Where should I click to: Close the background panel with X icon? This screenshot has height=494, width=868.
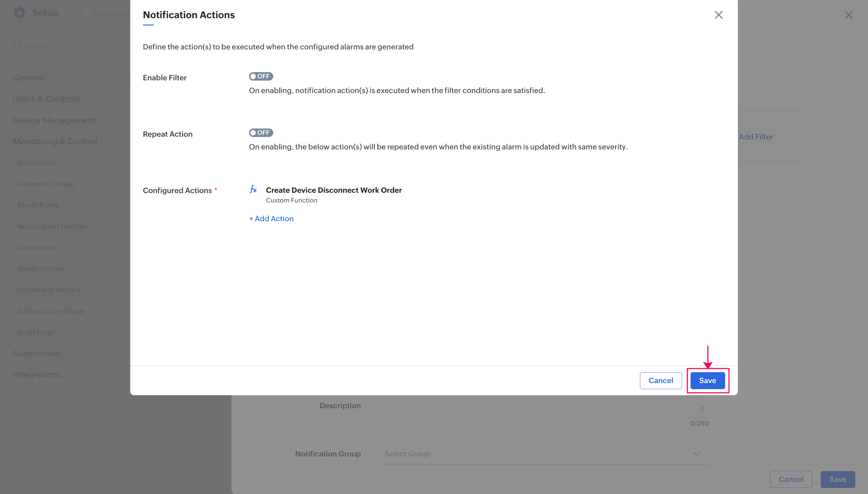[848, 15]
